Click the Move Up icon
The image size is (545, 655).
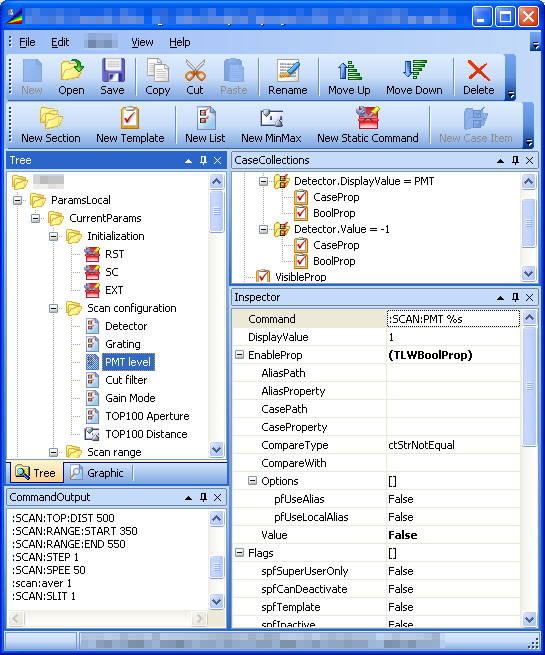pyautogui.click(x=349, y=70)
